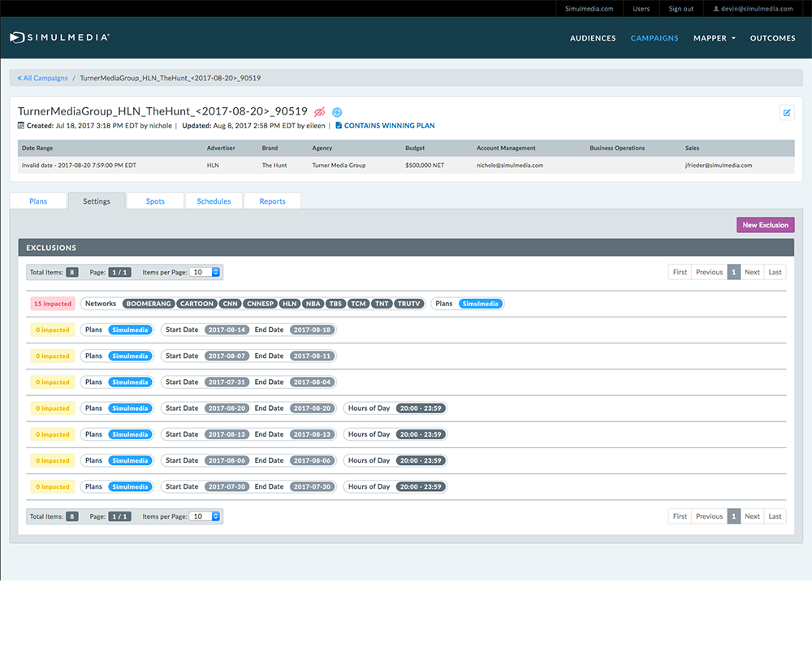Open bottom Items per Page dropdown

pos(205,516)
